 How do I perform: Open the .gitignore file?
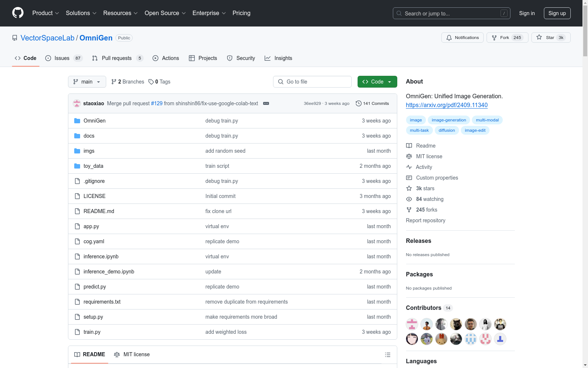pyautogui.click(x=94, y=181)
